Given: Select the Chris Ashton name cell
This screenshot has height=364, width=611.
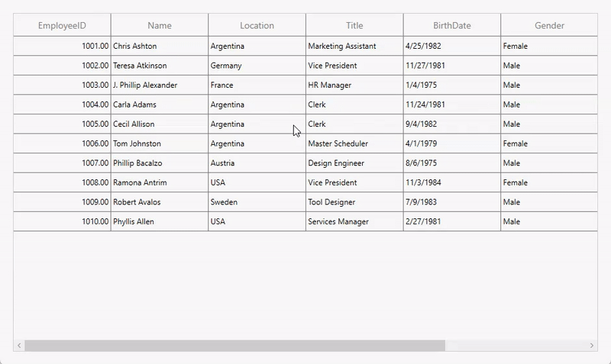Looking at the screenshot, I should tap(160, 47).
